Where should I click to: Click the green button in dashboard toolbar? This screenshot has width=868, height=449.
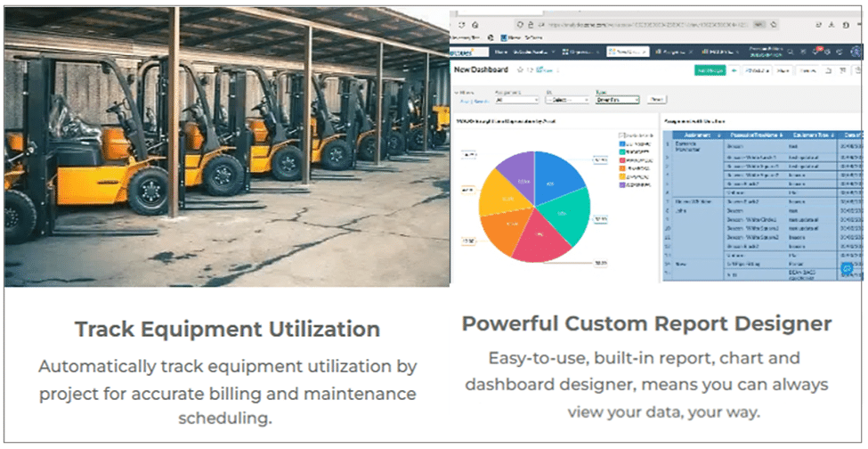710,70
